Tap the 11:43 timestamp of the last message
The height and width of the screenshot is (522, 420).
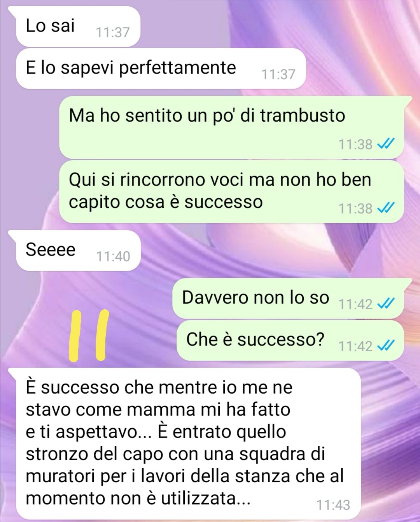(333, 505)
